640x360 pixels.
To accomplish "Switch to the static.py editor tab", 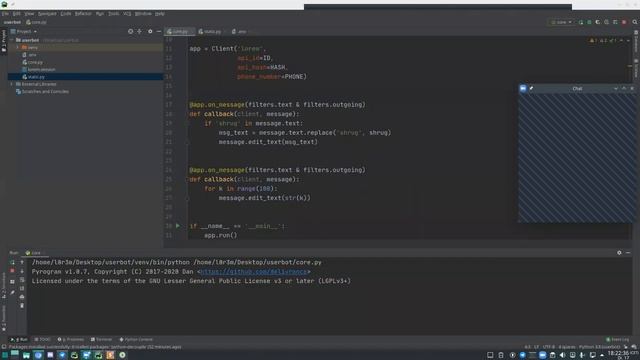I will click(x=211, y=31).
